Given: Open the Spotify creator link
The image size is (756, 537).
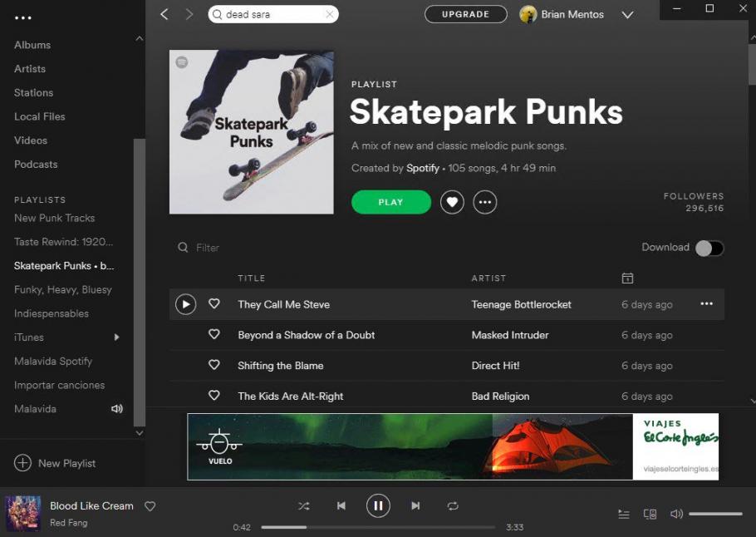Looking at the screenshot, I should [423, 169].
